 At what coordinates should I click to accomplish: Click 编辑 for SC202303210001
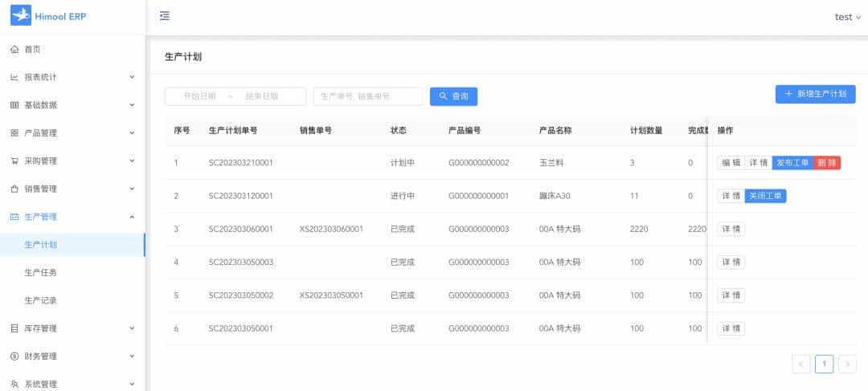731,163
